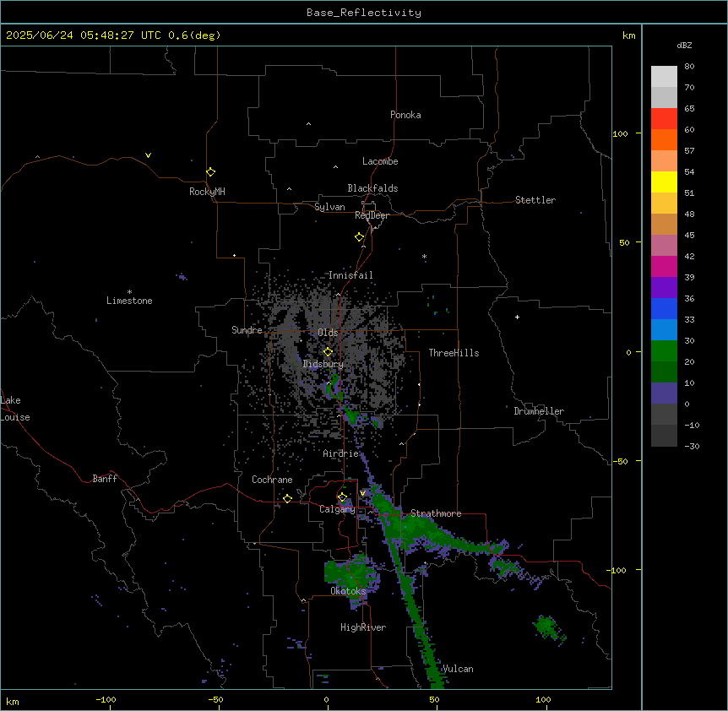Click the Base_Reflectivity title
728x711 pixels.
tap(364, 13)
